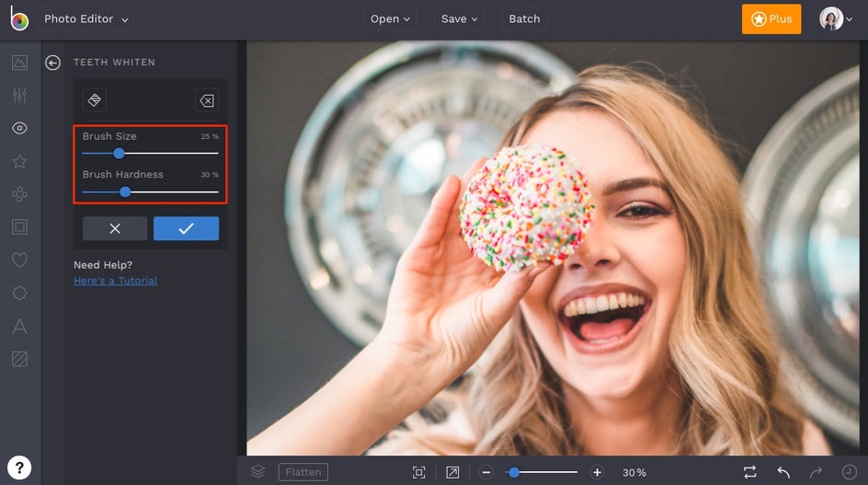The height and width of the screenshot is (485, 868).
Task: Click the BeFunky logo icon
Action: click(x=18, y=18)
